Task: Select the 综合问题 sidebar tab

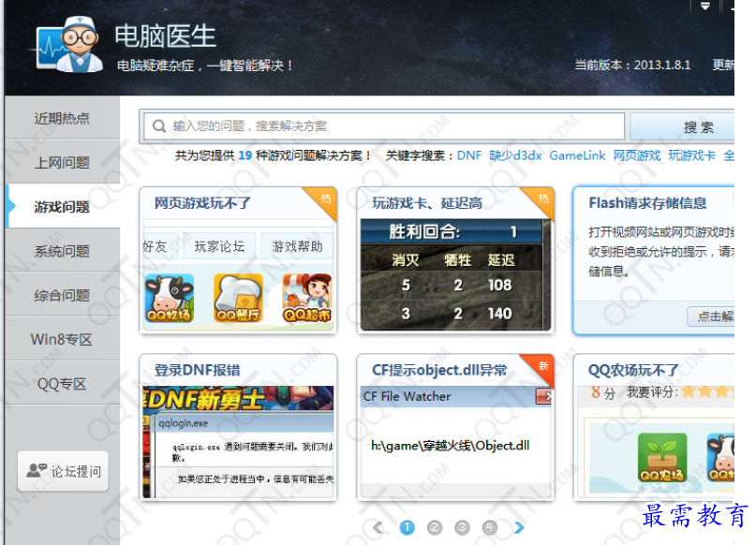Action: pyautogui.click(x=62, y=295)
